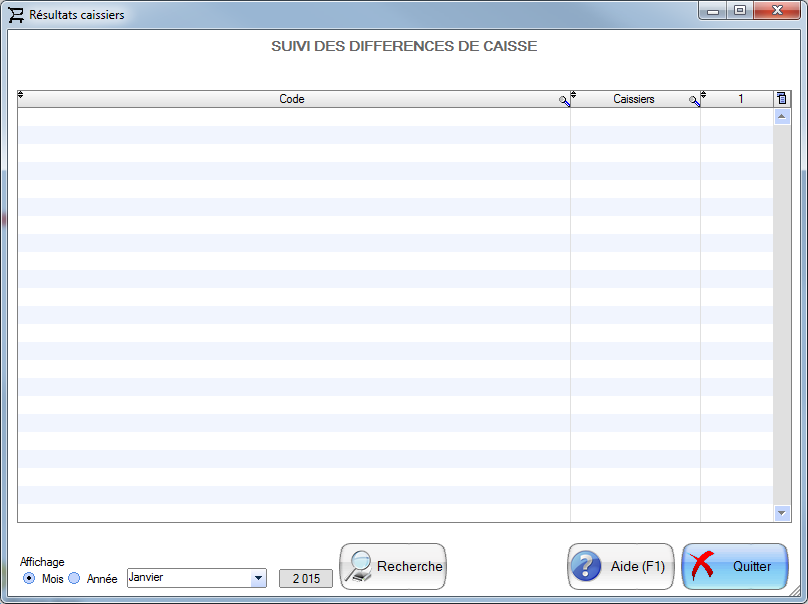The height and width of the screenshot is (604, 808).
Task: Click the sort arrow icon on the Code column
Action: tap(20, 96)
